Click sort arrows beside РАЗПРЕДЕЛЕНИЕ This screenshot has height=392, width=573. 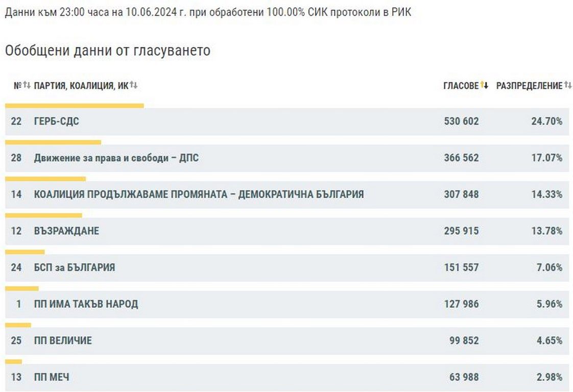[x=568, y=85]
